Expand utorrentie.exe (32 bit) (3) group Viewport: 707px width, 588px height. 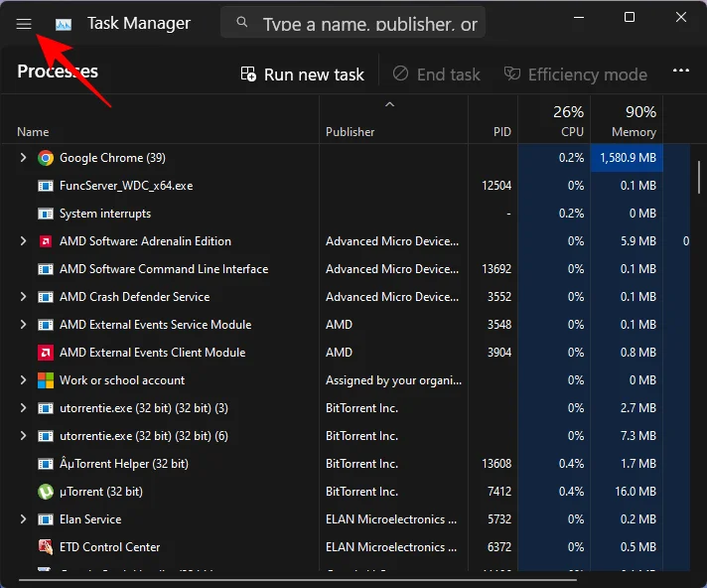point(23,408)
